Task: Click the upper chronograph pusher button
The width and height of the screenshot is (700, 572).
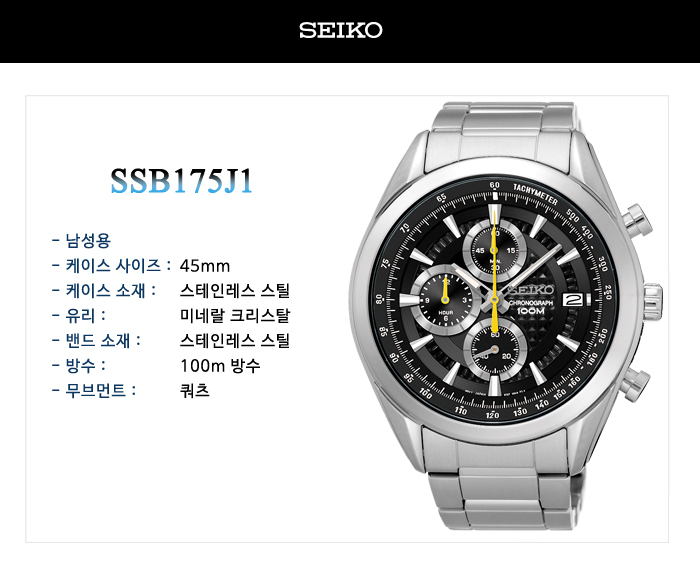Action: pos(638,221)
